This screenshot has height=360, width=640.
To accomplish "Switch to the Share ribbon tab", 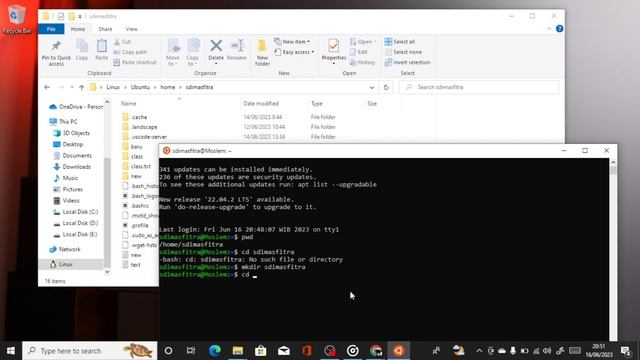I will tap(105, 29).
